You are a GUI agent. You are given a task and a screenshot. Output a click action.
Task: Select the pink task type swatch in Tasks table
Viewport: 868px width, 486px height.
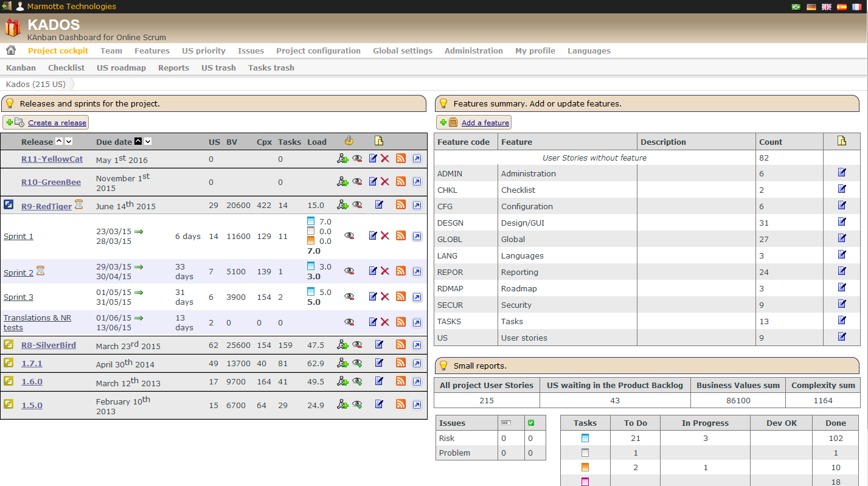click(x=585, y=481)
